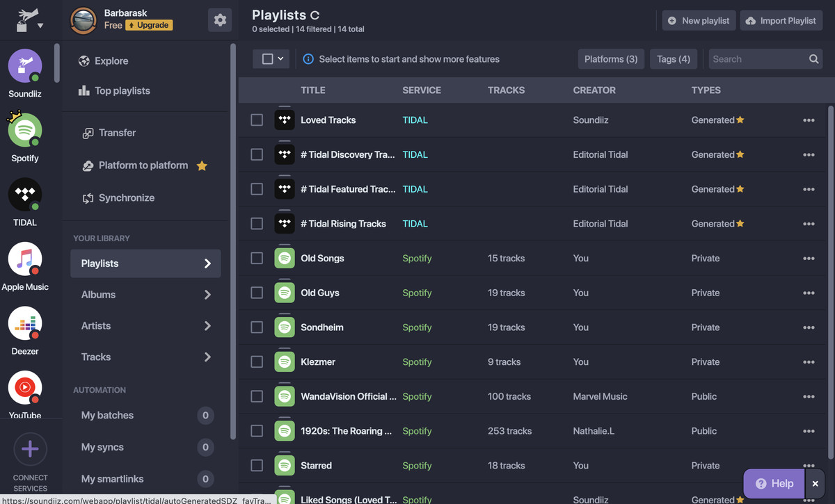Image resolution: width=835 pixels, height=504 pixels.
Task: Tick the checkbox for Old Songs
Action: [257, 258]
